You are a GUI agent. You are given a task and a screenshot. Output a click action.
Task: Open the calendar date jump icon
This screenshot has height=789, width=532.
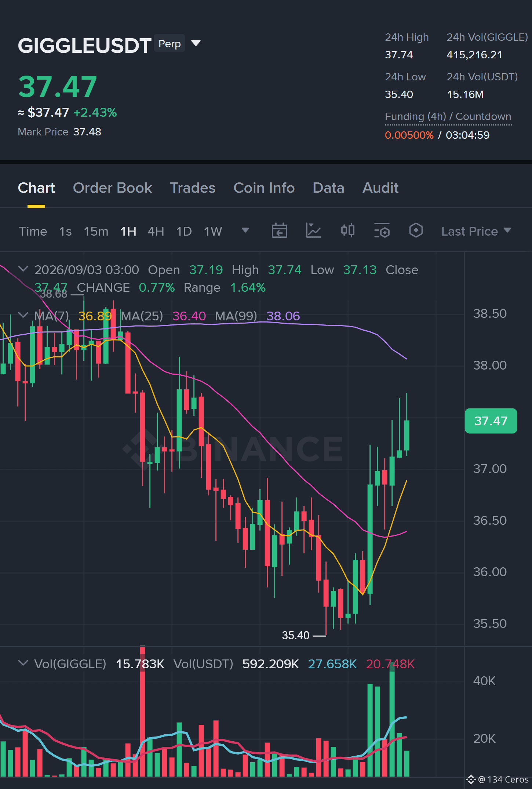click(279, 231)
